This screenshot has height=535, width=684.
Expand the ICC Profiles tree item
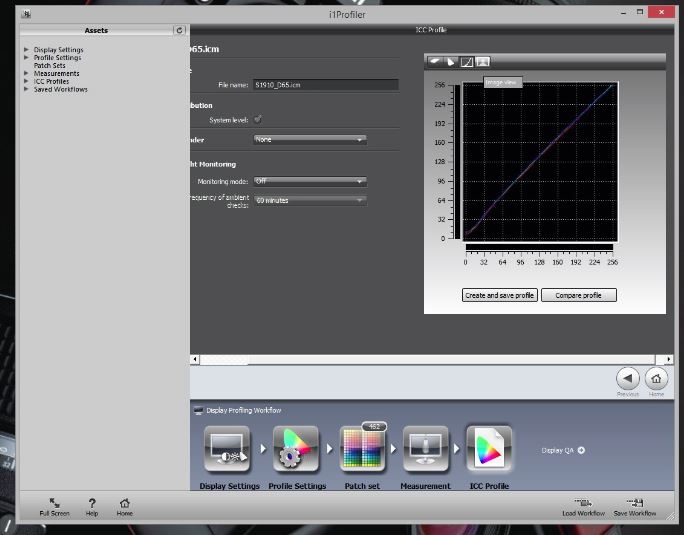(26, 81)
